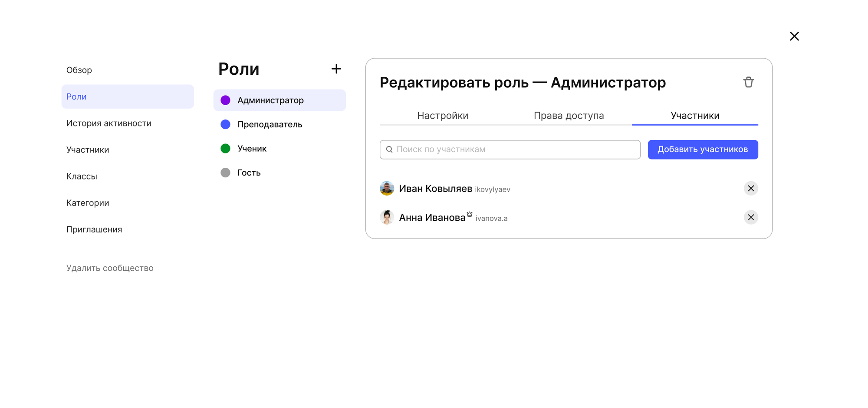Open Иван Ковыляев's avatar
Viewport: 868px width, 408px height.
(387, 188)
